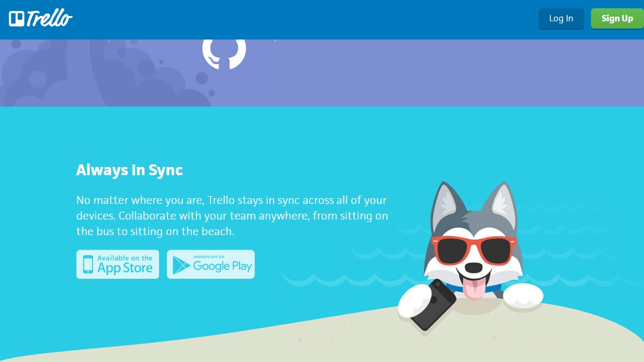Click the Trello board logo icon

pos(17,19)
